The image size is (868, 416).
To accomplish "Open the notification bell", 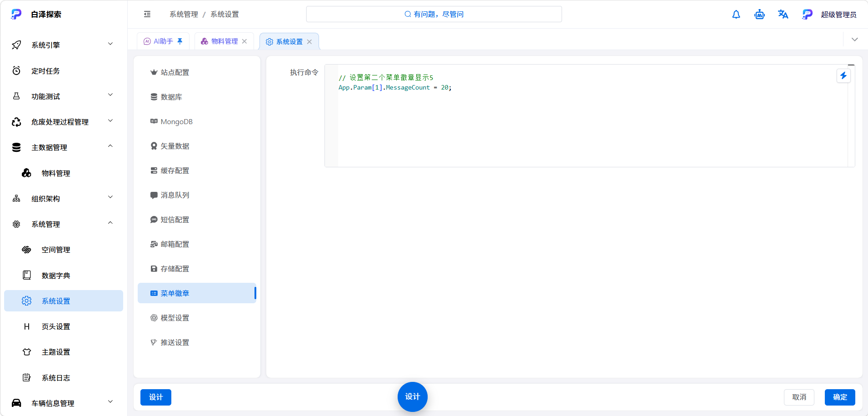I will coord(736,15).
